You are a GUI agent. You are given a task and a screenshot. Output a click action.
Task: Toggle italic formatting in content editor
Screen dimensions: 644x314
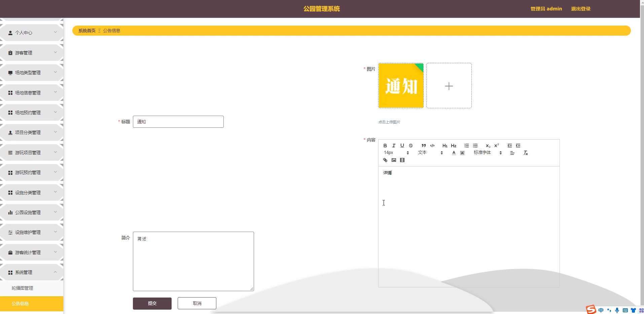(x=393, y=146)
